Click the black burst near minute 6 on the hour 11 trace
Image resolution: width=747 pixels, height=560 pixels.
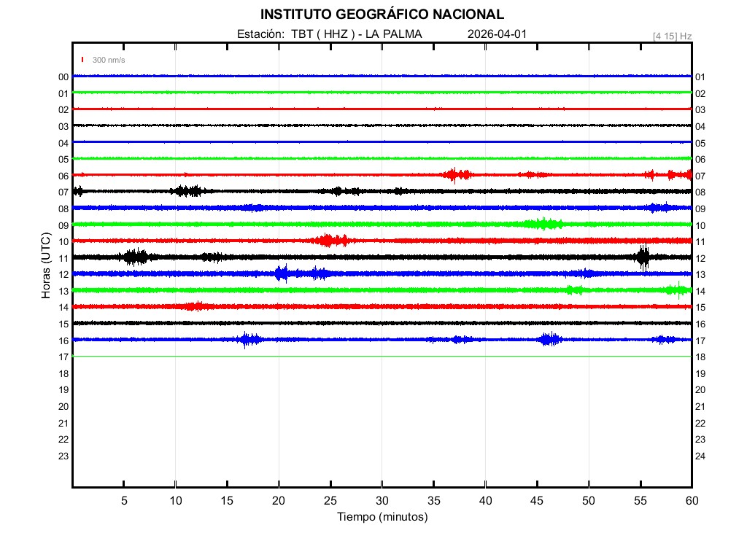pyautogui.click(x=135, y=257)
